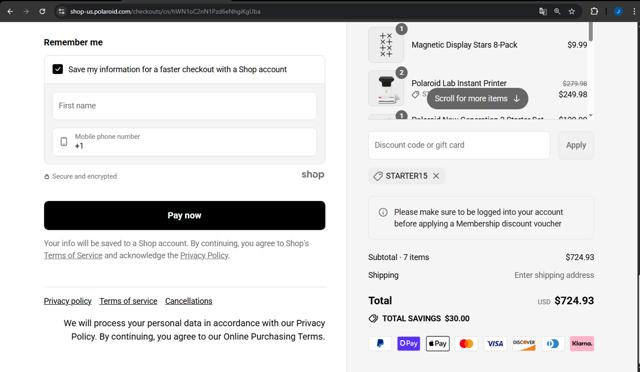
Task: Click the Secure and encrypted lock icon
Action: pyautogui.click(x=47, y=176)
